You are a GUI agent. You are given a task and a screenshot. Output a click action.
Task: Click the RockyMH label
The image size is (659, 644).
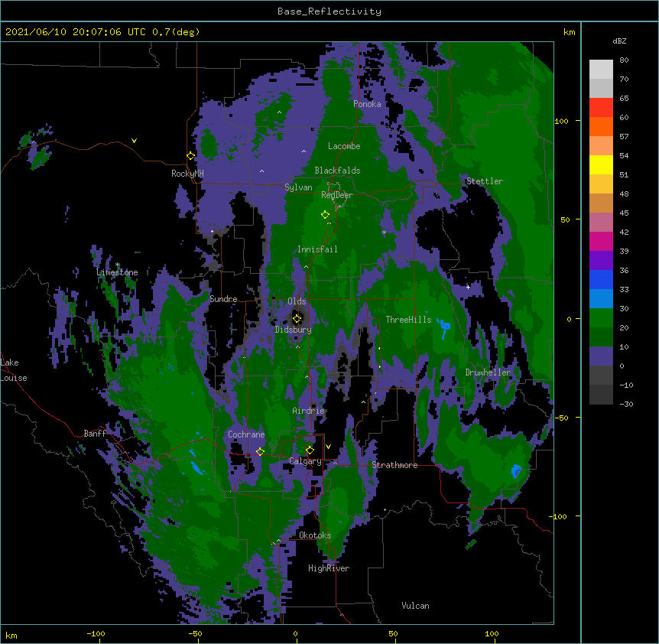coord(187,174)
